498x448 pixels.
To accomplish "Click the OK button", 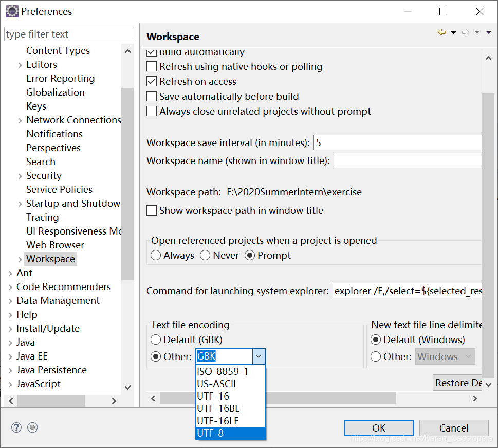I will click(379, 428).
